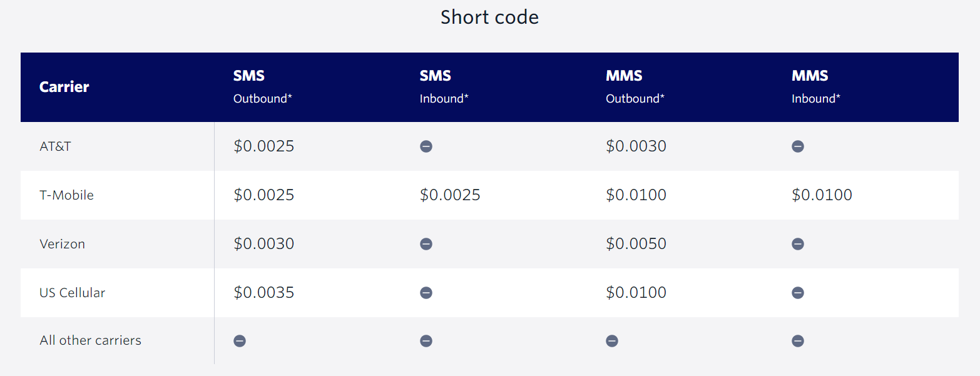This screenshot has height=376, width=980.
Task: Click Verizon SMS Inbound dash icon
Action: [426, 244]
